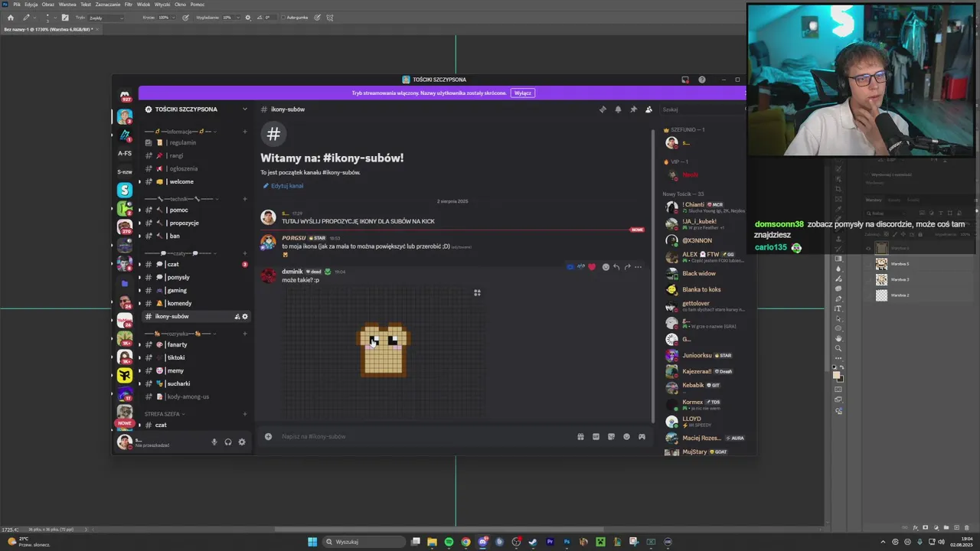Click the Photoshop Home icon in options bar
The width and height of the screenshot is (980, 551).
click(10, 17)
